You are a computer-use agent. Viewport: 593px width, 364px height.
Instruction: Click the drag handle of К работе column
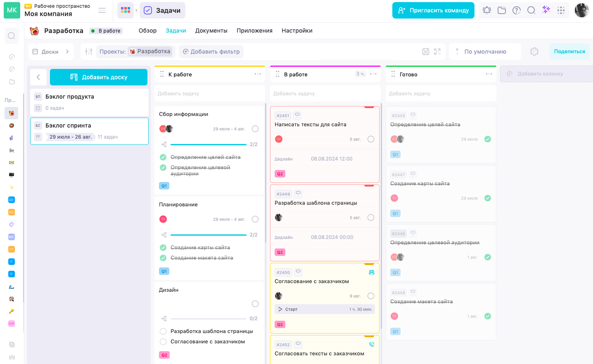click(162, 74)
